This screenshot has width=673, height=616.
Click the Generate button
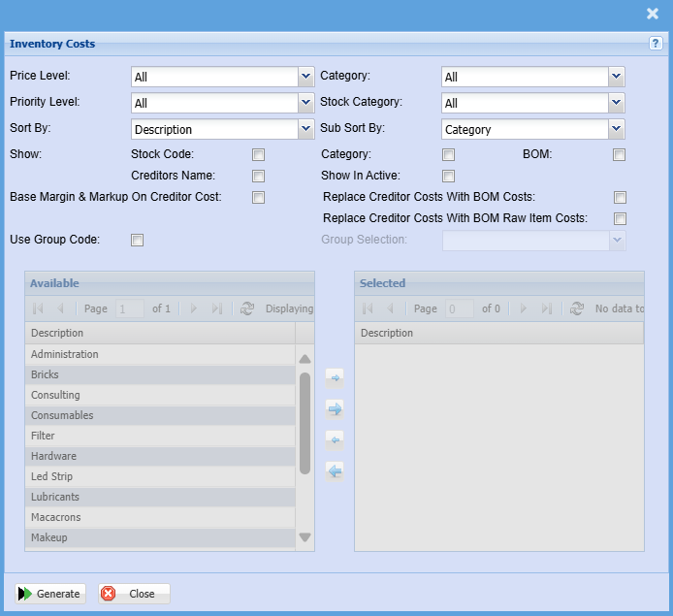pos(50,594)
